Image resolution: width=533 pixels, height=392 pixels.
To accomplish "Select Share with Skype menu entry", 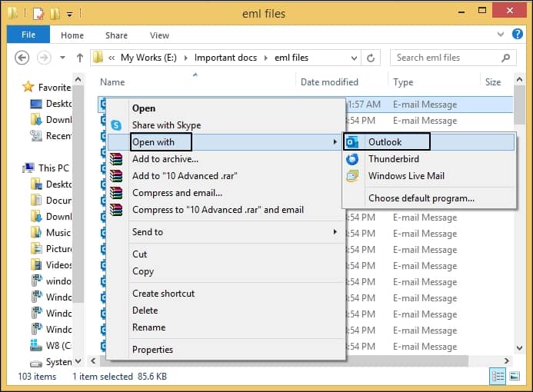I will tap(225, 125).
